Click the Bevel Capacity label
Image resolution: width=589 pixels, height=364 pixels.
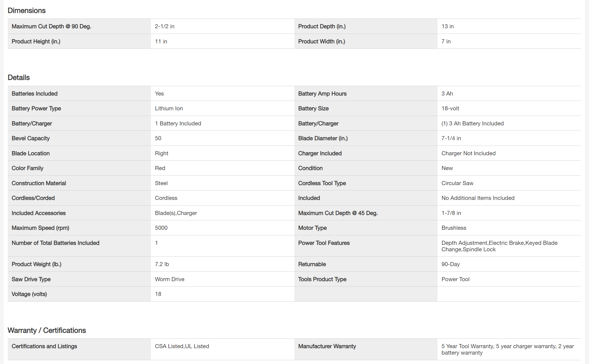pyautogui.click(x=31, y=138)
